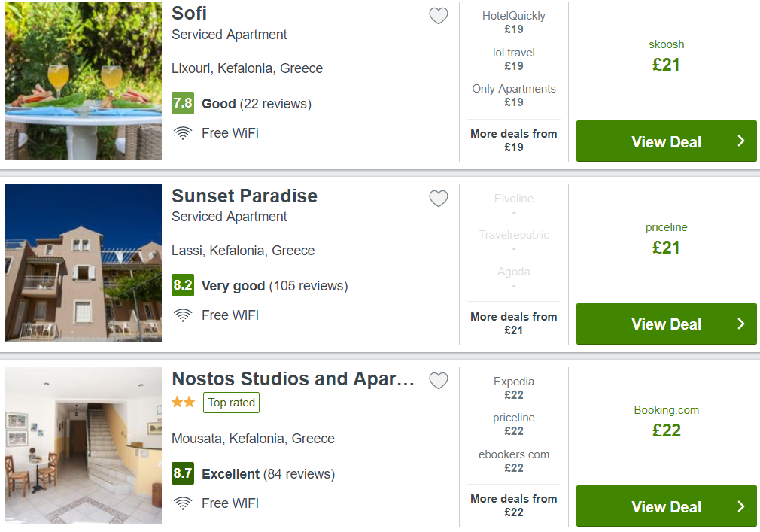The image size is (760, 532).
Task: Click the WiFi icon under Sunset Paradise
Action: pyautogui.click(x=183, y=315)
